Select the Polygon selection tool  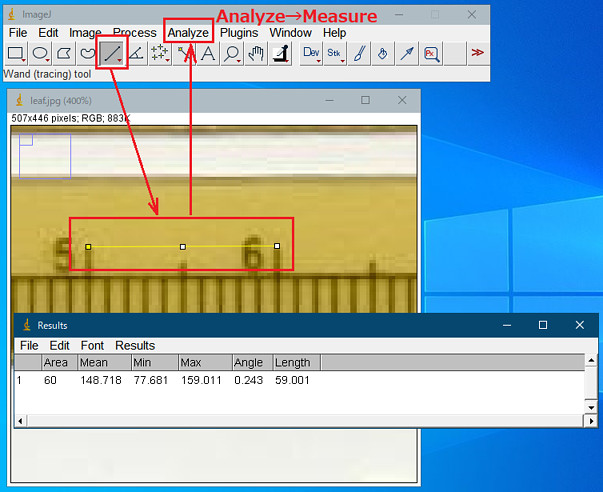pyautogui.click(x=64, y=53)
